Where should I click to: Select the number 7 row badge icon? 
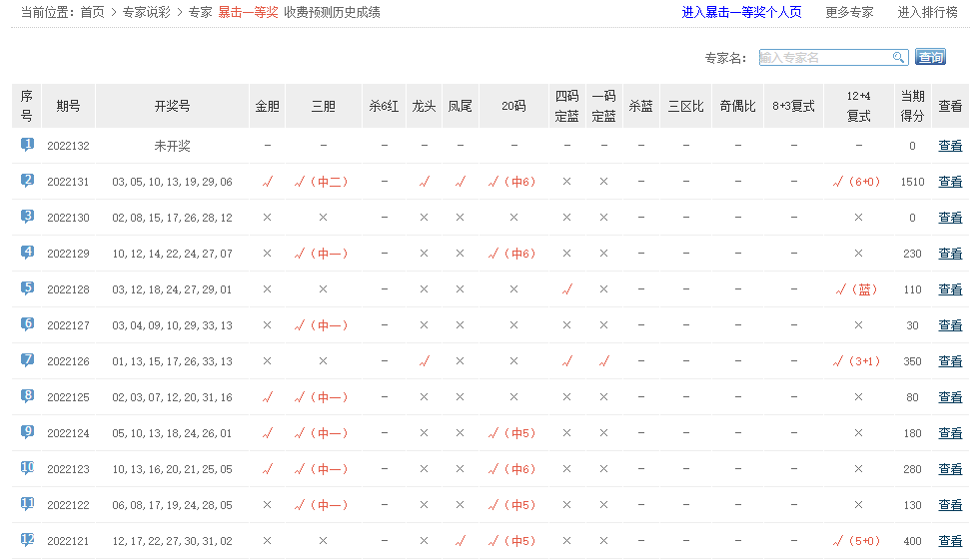[x=27, y=360]
